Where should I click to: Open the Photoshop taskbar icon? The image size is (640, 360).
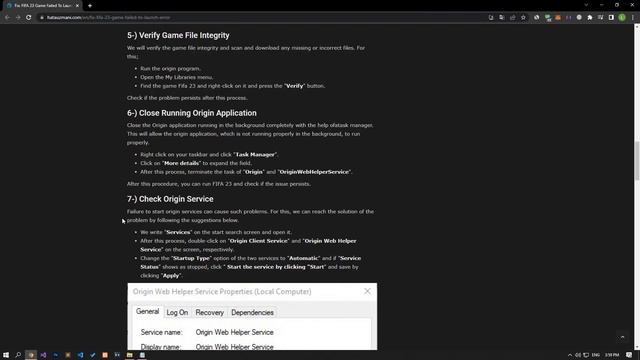pyautogui.click(x=56, y=355)
